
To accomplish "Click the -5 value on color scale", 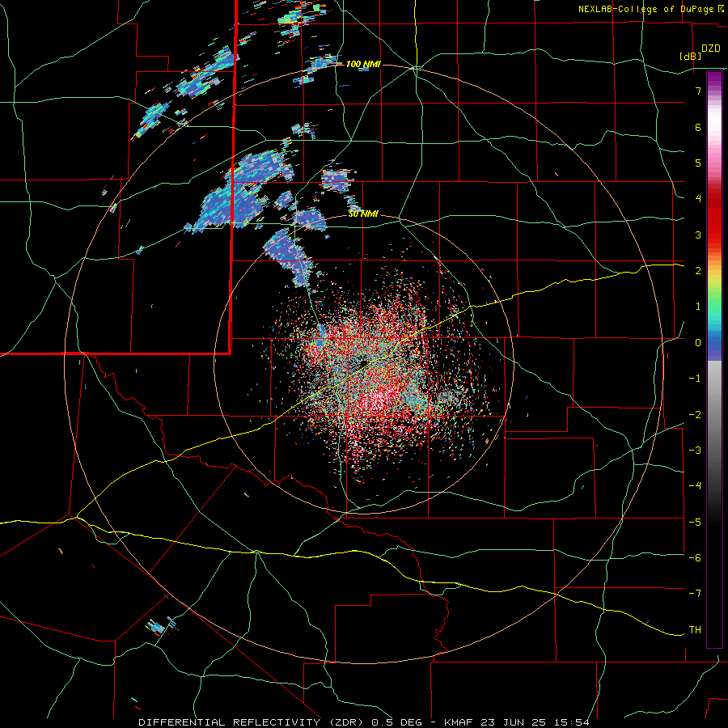I will tap(695, 523).
